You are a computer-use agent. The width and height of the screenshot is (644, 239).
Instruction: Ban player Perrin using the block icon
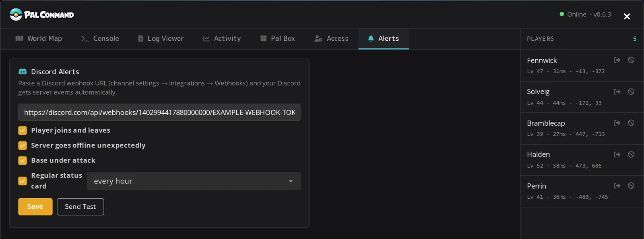(x=631, y=186)
